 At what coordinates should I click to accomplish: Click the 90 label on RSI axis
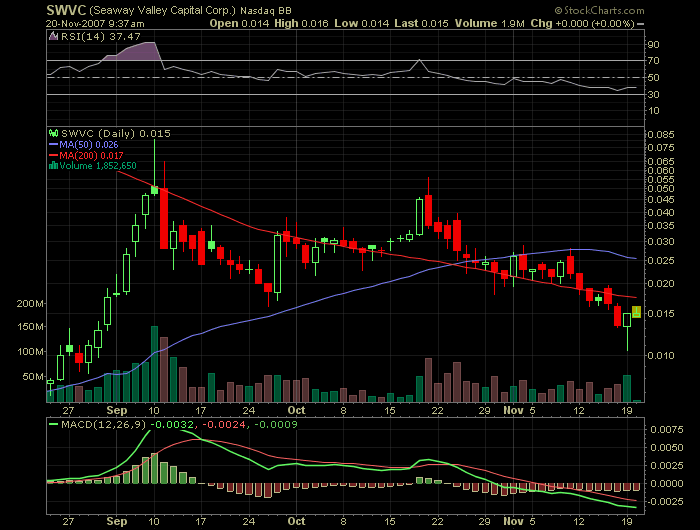(653, 45)
